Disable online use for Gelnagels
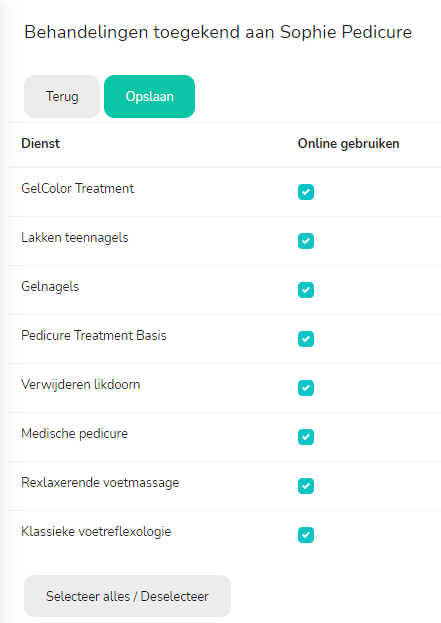 [x=306, y=290]
